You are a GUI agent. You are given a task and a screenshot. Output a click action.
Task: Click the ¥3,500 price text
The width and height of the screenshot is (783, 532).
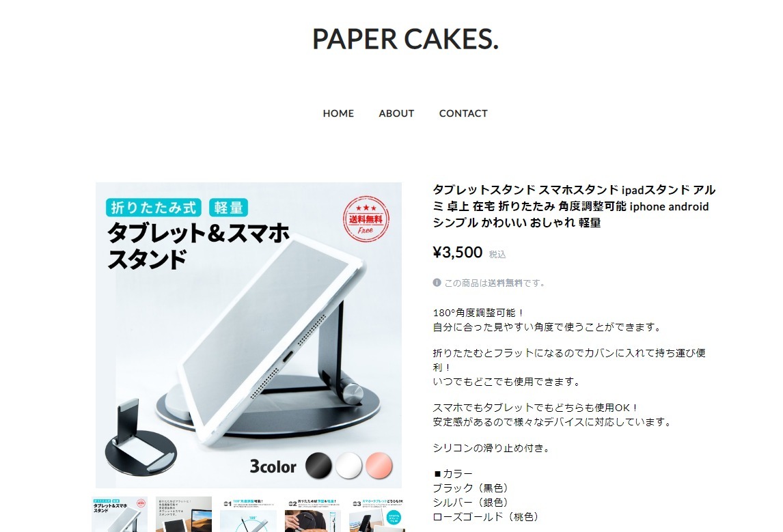coord(457,252)
